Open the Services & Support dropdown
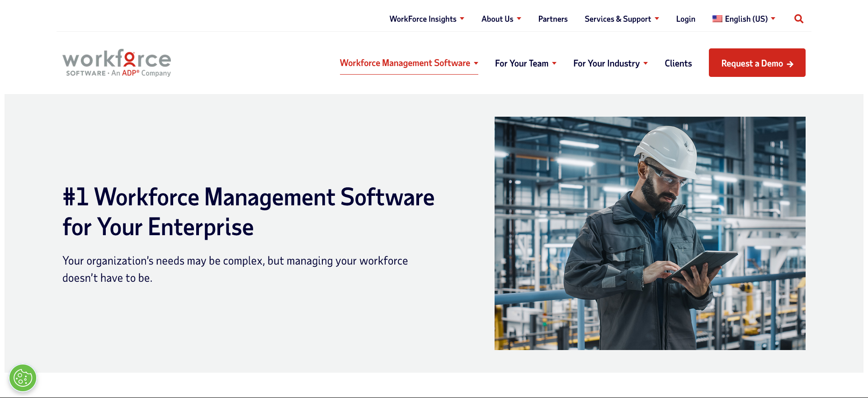 622,19
